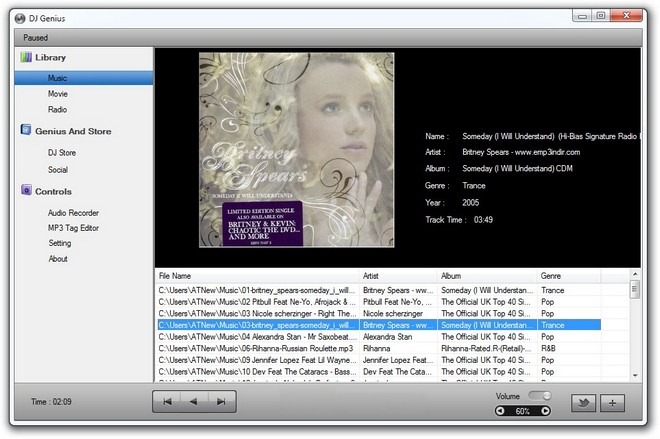Image resolution: width=660 pixels, height=439 pixels.
Task: Sort list by Artist column
Action: coord(398,276)
